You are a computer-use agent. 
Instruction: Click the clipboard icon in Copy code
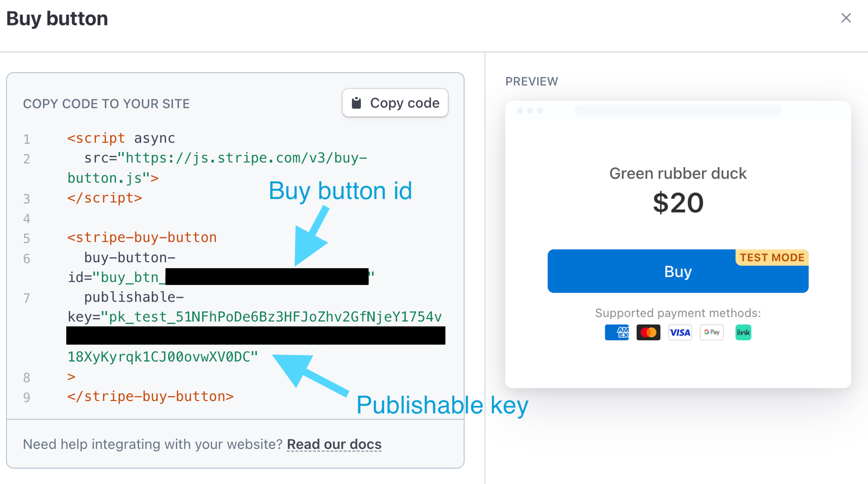356,103
